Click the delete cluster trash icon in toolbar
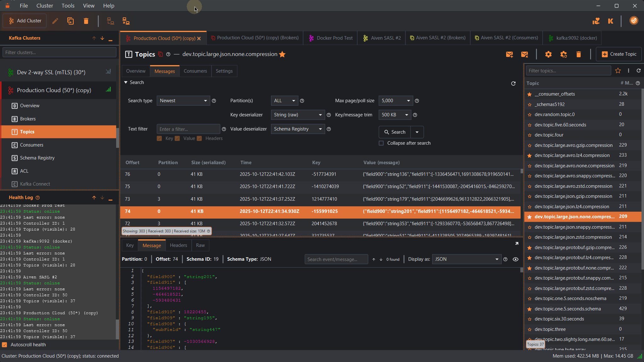This screenshot has height=362, width=644. [86, 21]
